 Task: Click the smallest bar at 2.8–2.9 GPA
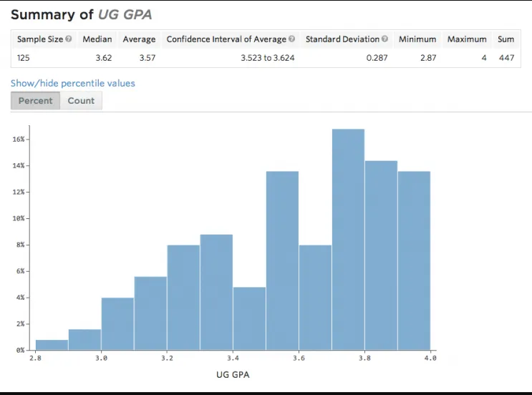(x=52, y=345)
